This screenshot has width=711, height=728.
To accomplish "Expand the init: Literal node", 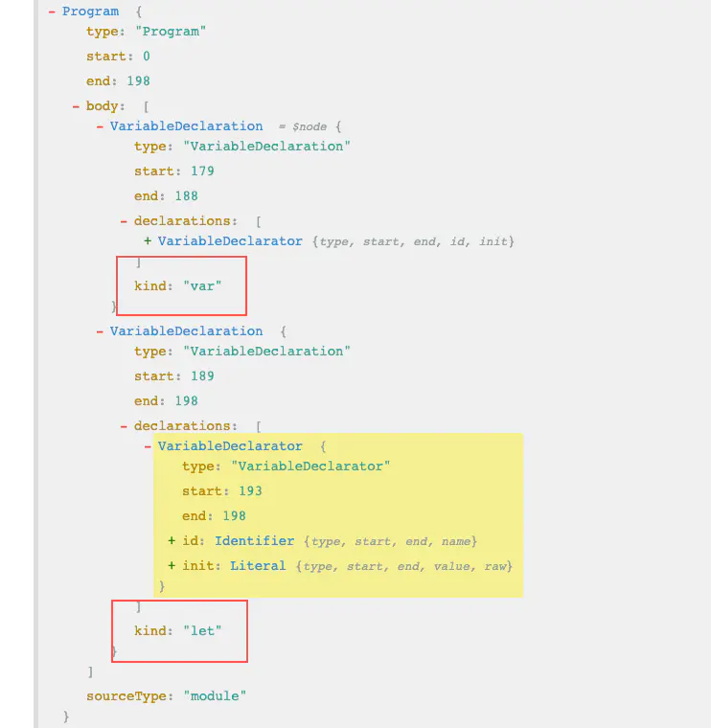I will [172, 566].
